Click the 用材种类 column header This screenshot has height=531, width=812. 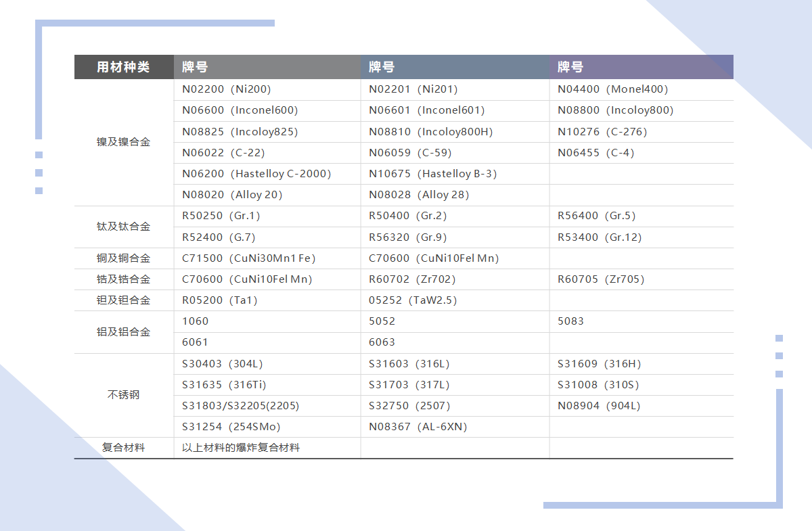pyautogui.click(x=124, y=67)
